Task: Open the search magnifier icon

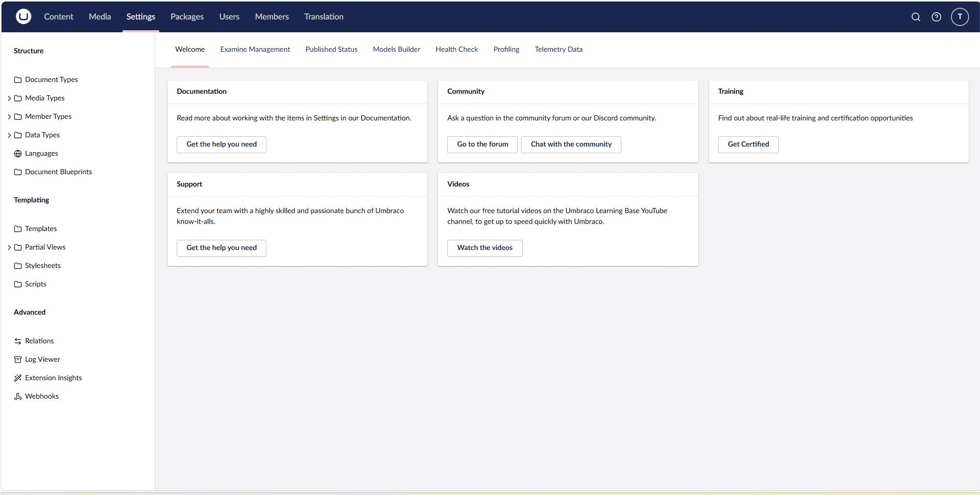Action: click(915, 16)
